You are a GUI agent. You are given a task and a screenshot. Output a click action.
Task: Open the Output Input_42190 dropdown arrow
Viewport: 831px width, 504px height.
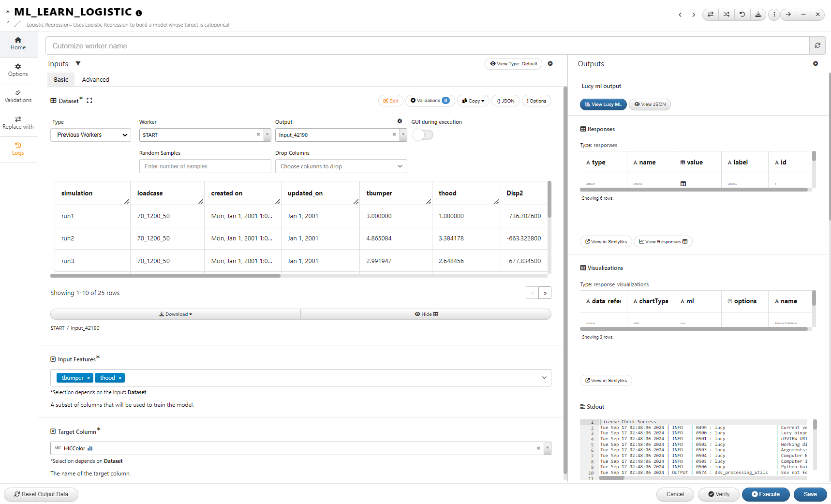tap(403, 135)
